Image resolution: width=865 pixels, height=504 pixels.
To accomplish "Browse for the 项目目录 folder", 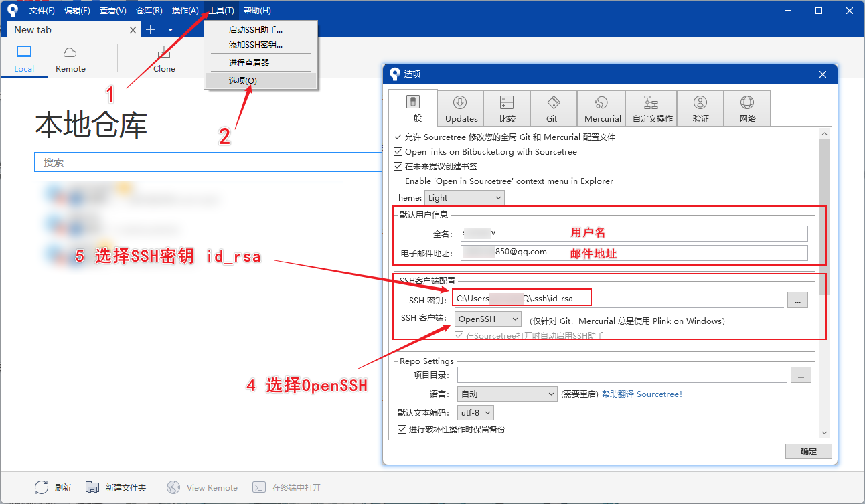I will point(801,375).
